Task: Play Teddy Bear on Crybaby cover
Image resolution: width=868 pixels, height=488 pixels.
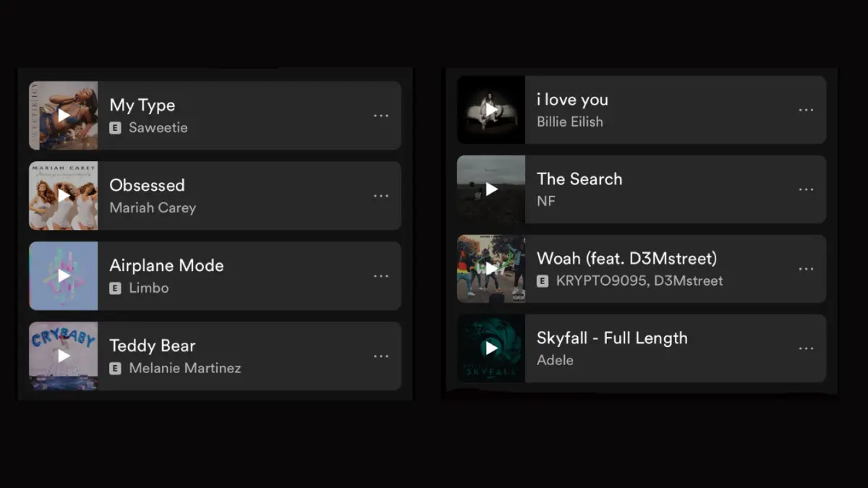Action: click(64, 356)
